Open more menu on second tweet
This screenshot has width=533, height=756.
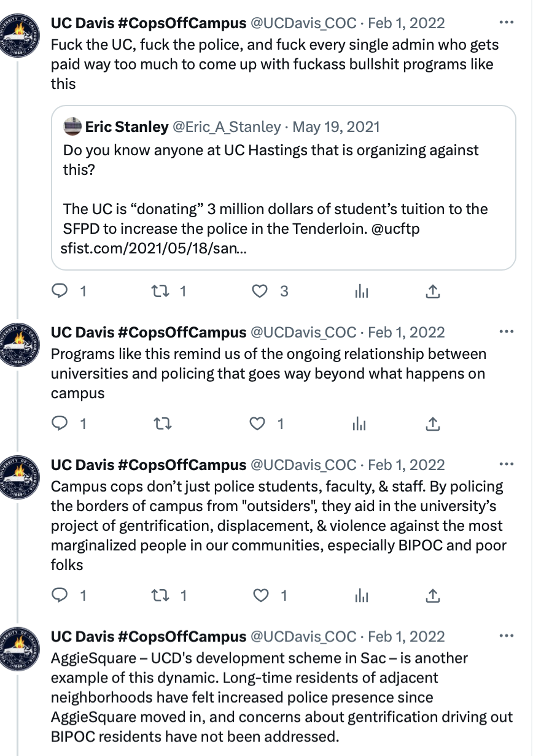pyautogui.click(x=506, y=332)
